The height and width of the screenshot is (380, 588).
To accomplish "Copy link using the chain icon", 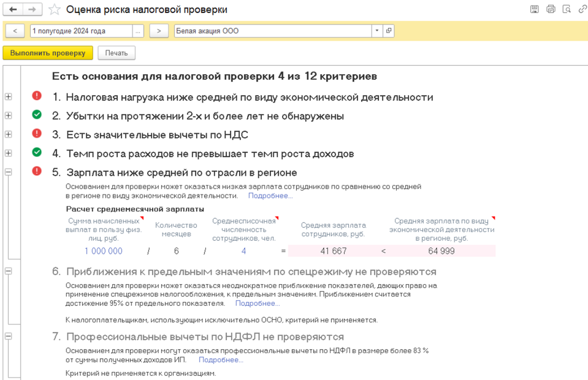I will point(582,9).
